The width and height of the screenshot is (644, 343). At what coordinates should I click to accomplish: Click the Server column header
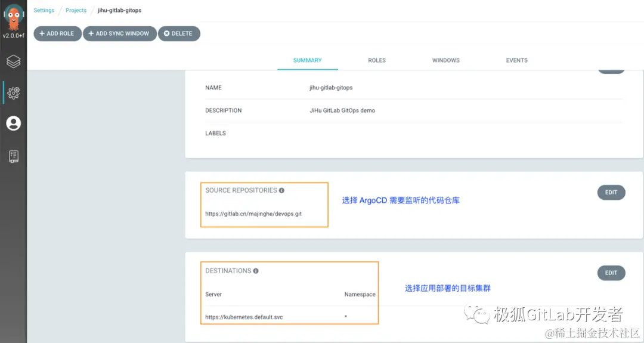point(213,294)
